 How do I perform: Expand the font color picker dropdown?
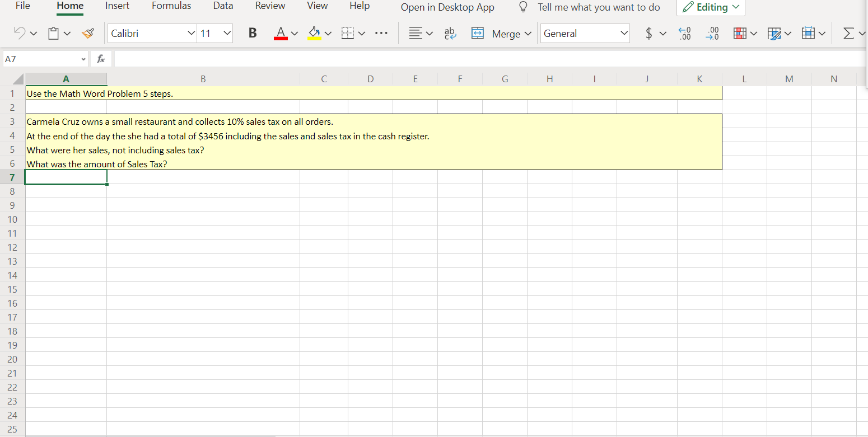coord(293,33)
